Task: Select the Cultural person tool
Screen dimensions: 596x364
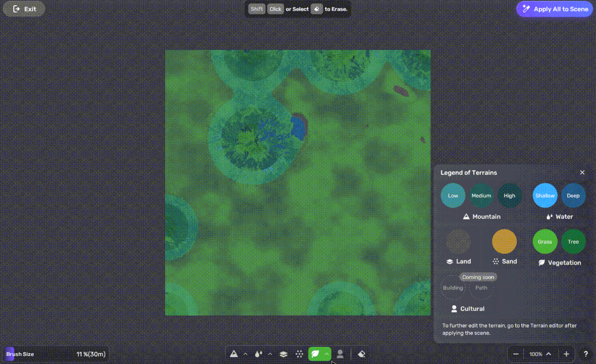Action: click(340, 354)
